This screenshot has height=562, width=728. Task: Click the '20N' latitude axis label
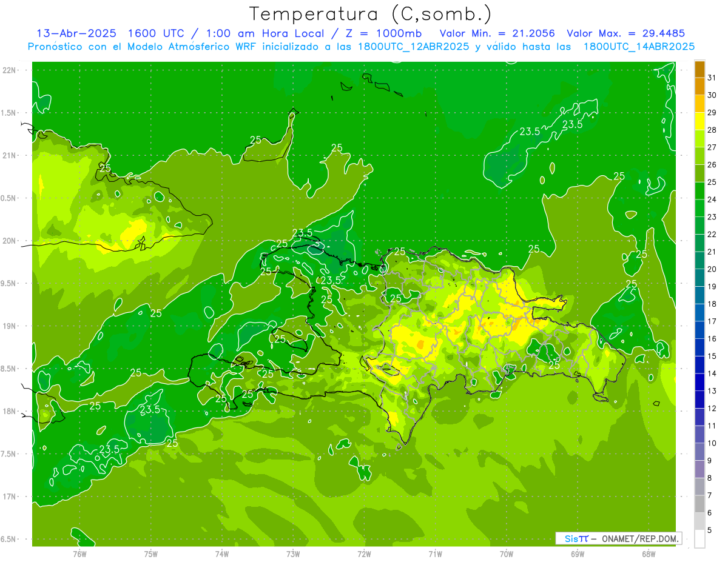click(x=10, y=241)
